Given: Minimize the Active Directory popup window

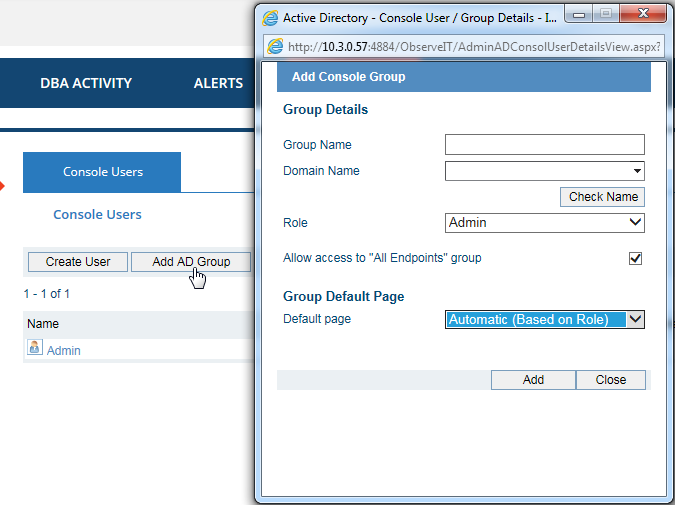Looking at the screenshot, I should point(579,16).
